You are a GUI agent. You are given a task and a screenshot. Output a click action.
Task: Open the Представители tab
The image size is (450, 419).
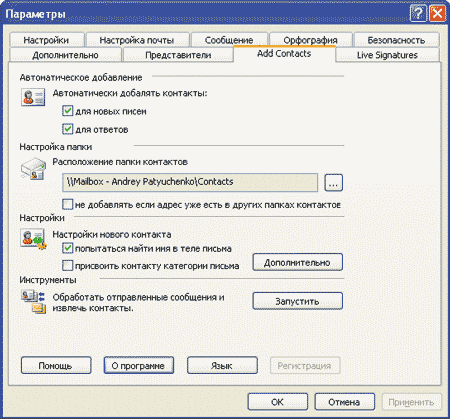click(x=178, y=55)
